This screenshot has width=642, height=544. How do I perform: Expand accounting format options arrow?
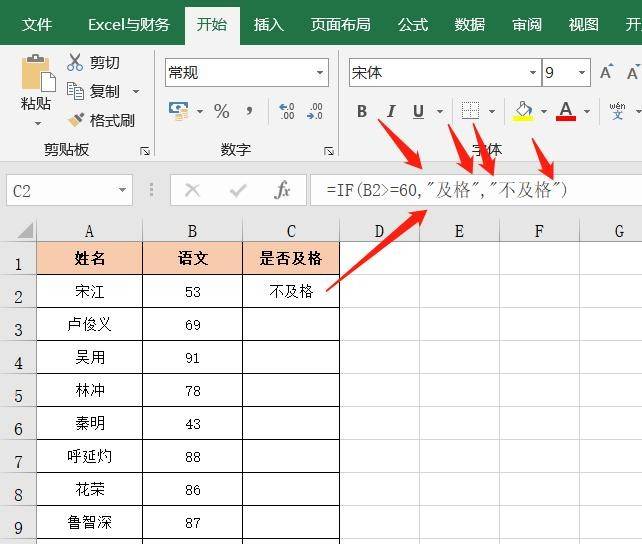click(x=200, y=111)
